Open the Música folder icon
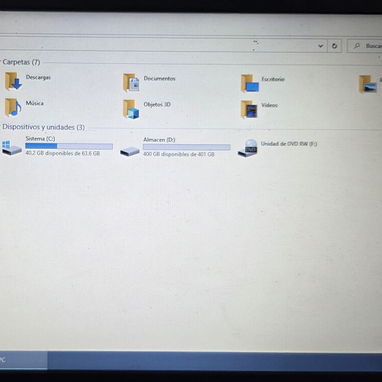The width and height of the screenshot is (382, 382). pyautogui.click(x=13, y=107)
